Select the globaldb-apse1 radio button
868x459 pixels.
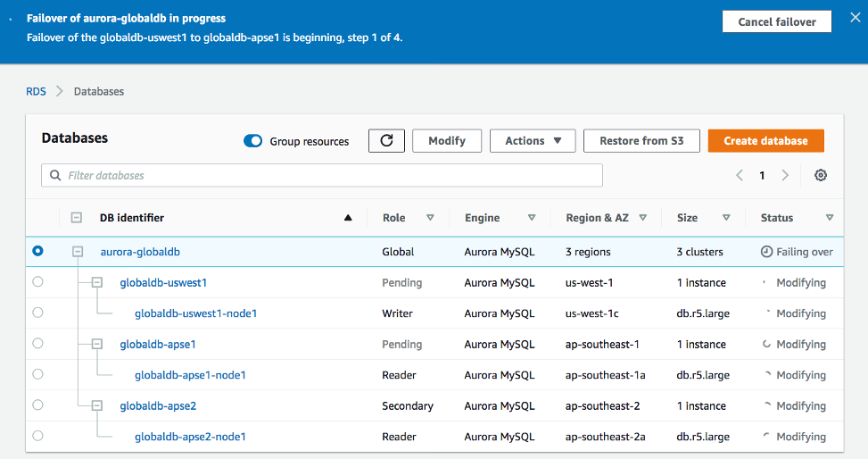tap(37, 343)
